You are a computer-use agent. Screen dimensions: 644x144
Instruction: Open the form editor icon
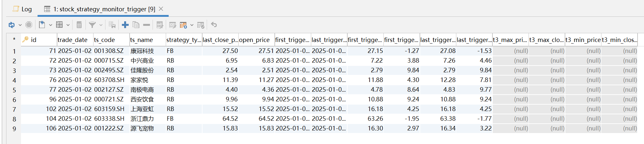point(160,25)
